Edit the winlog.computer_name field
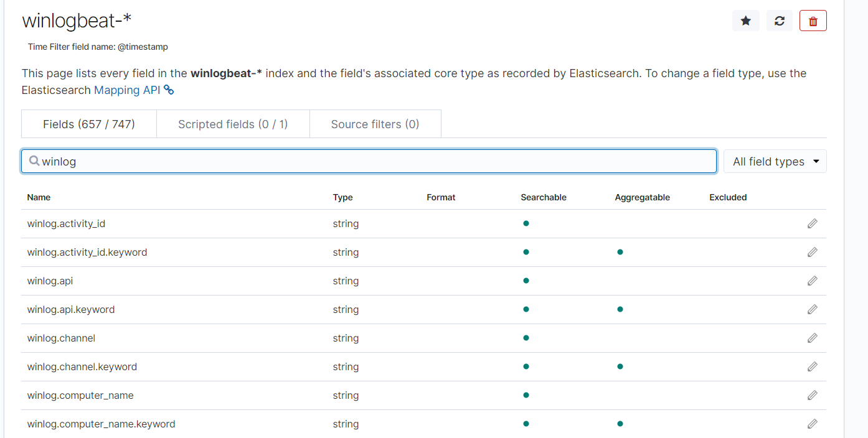 click(x=812, y=395)
